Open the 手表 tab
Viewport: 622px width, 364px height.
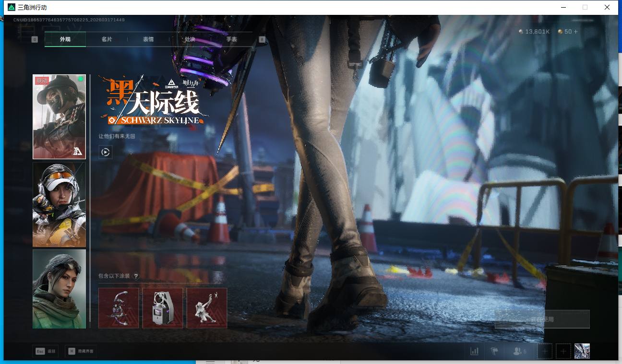click(x=231, y=39)
